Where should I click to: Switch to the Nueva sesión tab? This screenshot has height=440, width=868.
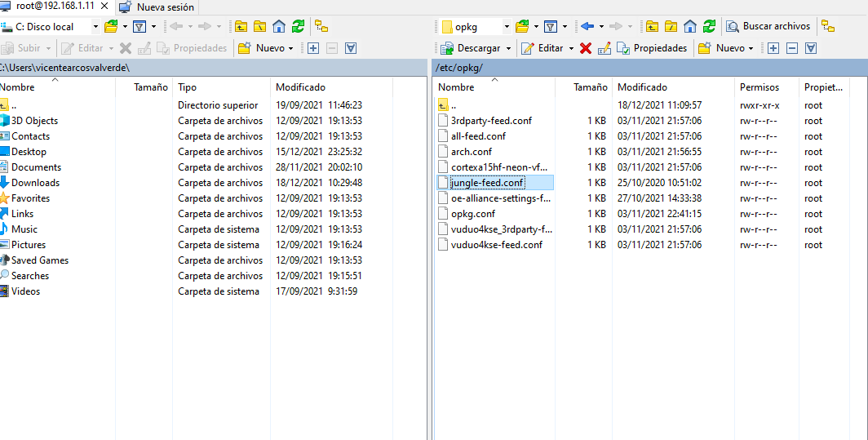157,7
